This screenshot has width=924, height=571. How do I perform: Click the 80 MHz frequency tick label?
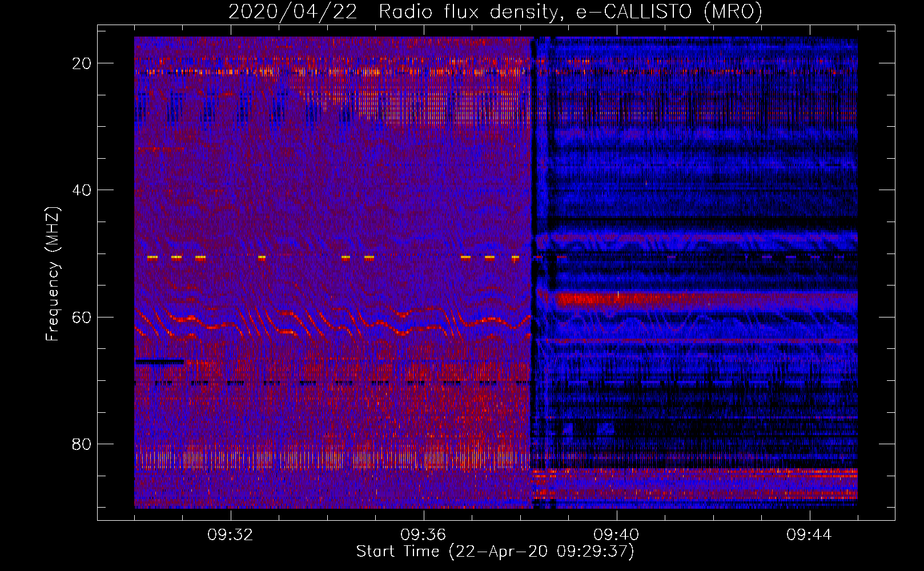coord(82,444)
